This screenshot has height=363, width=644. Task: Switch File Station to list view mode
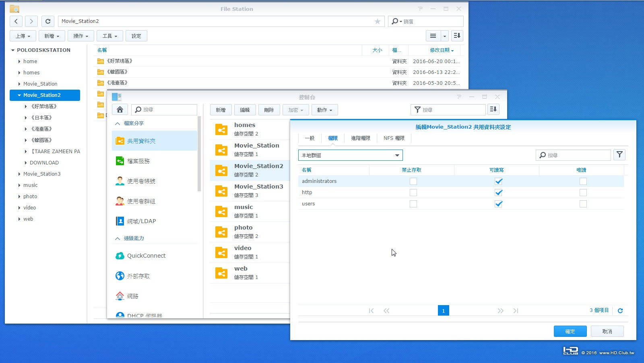point(433,36)
